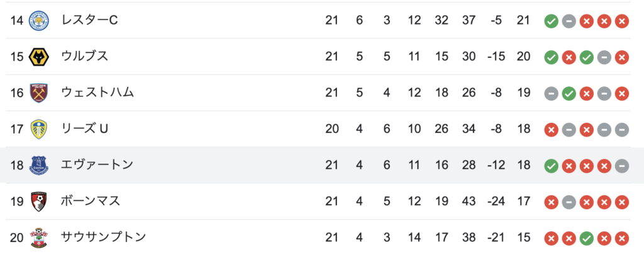Image resolution: width=644 pixels, height=257 pixels.
Task: Select the West Ham United crest
Action: tap(39, 93)
